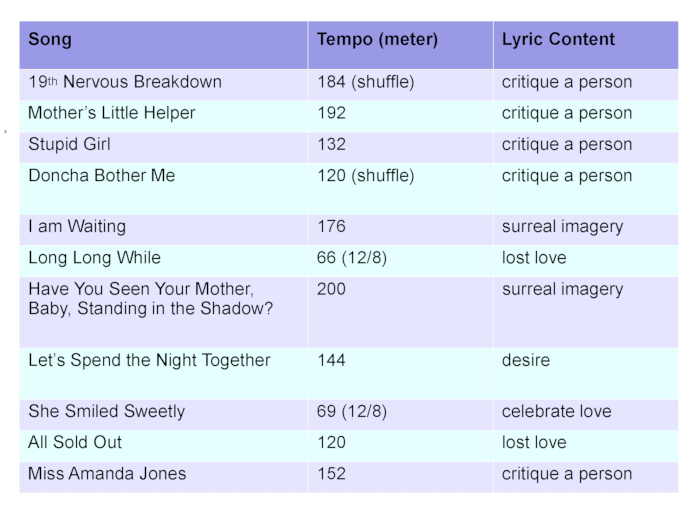This screenshot has height=516, width=700.
Task: Click the She Smiled Sweetly cell
Action: (x=163, y=414)
